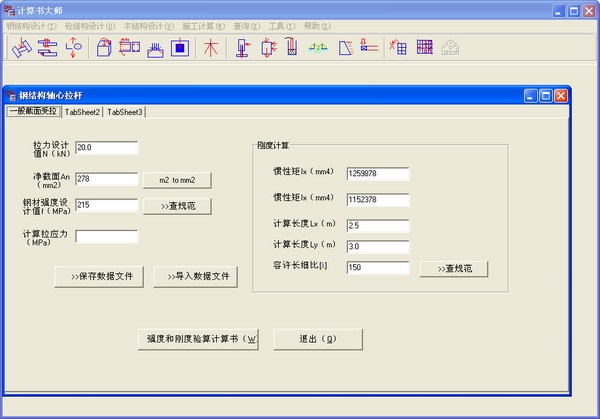Click the red horizontal lines with anchor icon
The image size is (600, 419).
[x=369, y=46]
